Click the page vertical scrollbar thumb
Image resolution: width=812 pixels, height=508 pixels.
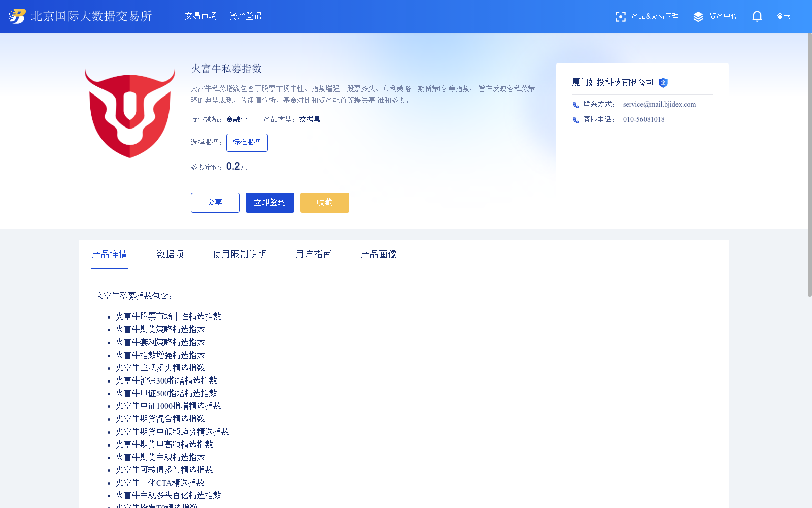810,165
